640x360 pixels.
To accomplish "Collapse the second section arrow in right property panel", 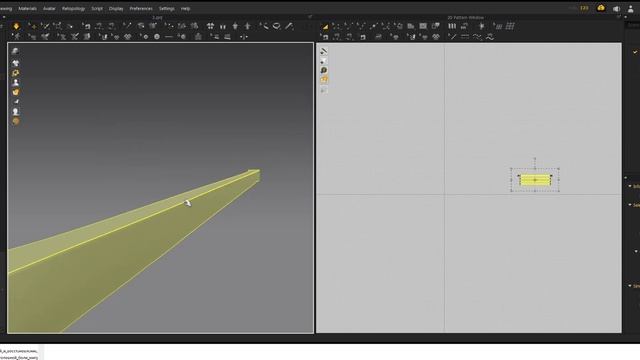I will (630, 205).
